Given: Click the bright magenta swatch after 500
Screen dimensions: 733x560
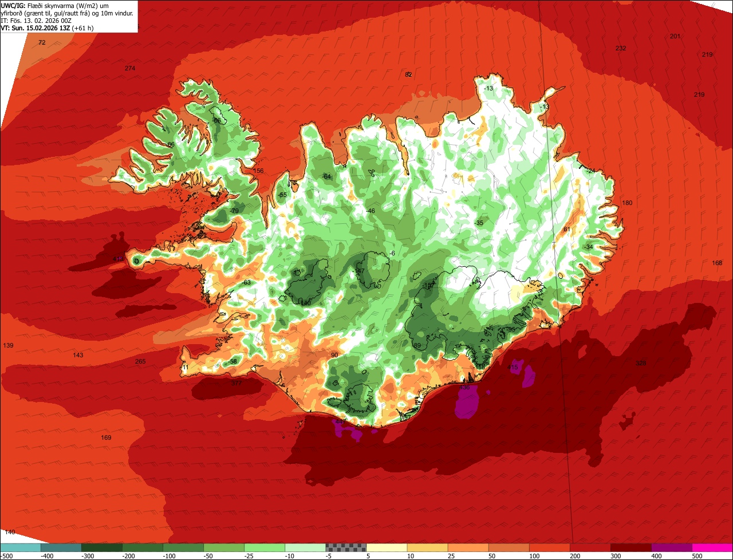Looking at the screenshot, I should (x=712, y=547).
